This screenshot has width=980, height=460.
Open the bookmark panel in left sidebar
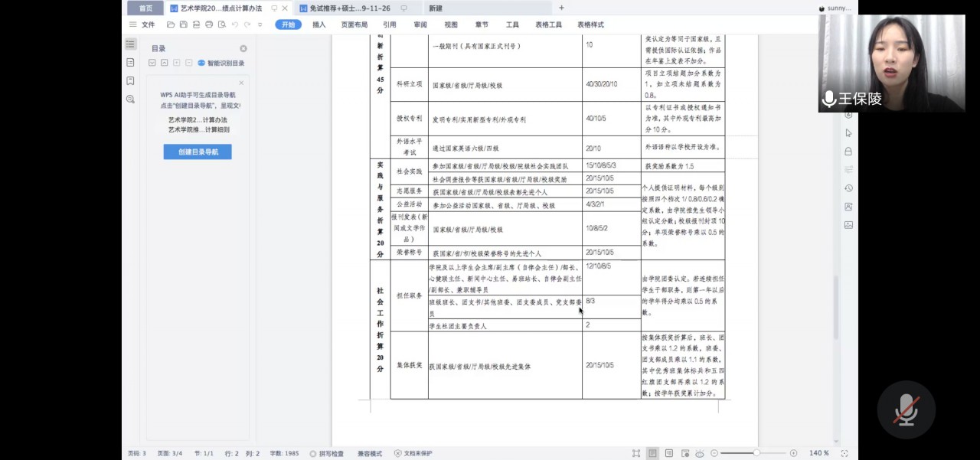coord(130,80)
